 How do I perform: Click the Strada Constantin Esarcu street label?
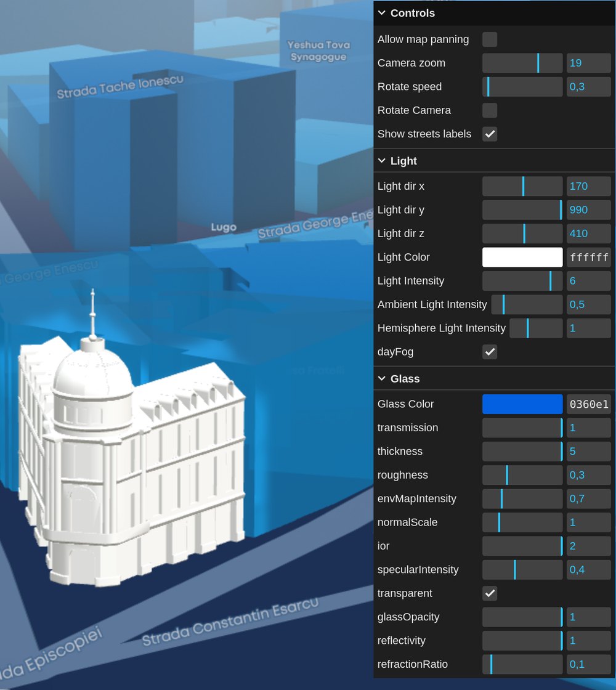(x=230, y=622)
